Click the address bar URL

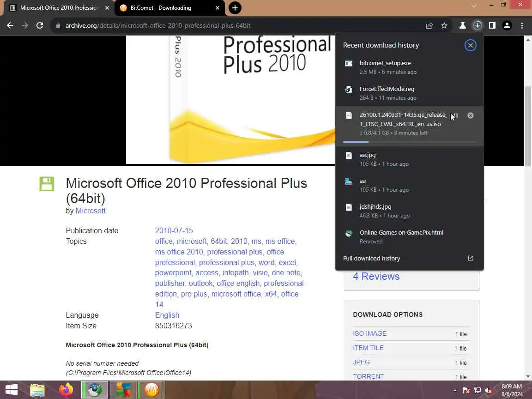click(158, 25)
